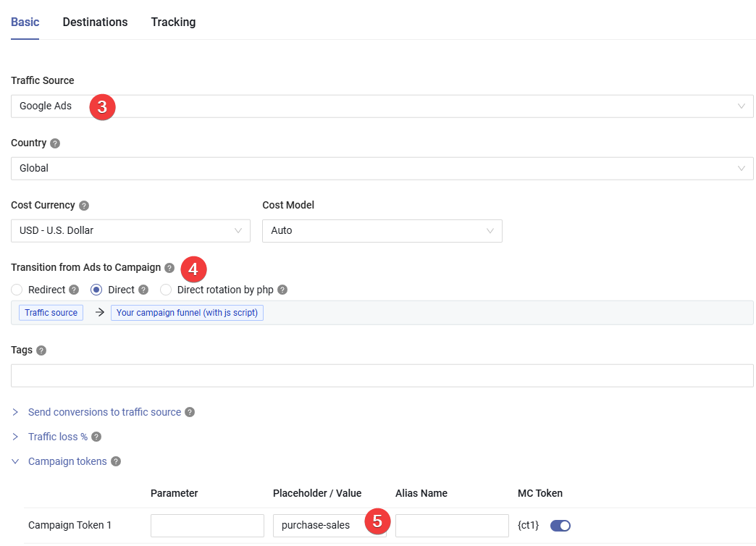Image resolution: width=756 pixels, height=546 pixels.
Task: Click the Placeholder / Value field with purchase-sales
Action: coord(329,525)
